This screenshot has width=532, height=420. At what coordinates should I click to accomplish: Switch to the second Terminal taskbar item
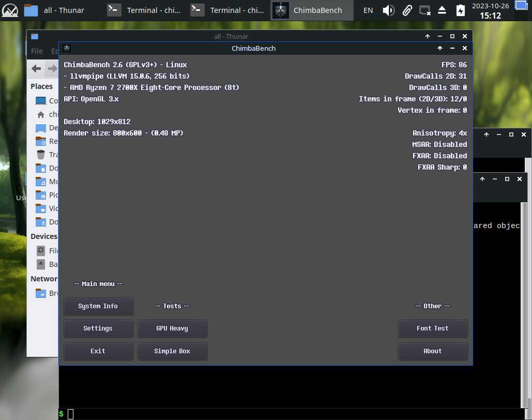pyautogui.click(x=227, y=10)
